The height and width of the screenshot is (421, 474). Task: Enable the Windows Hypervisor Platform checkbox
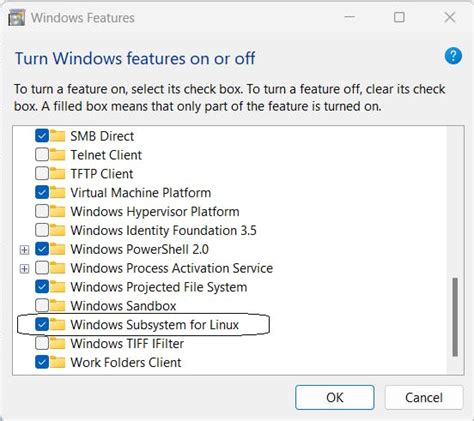click(42, 211)
